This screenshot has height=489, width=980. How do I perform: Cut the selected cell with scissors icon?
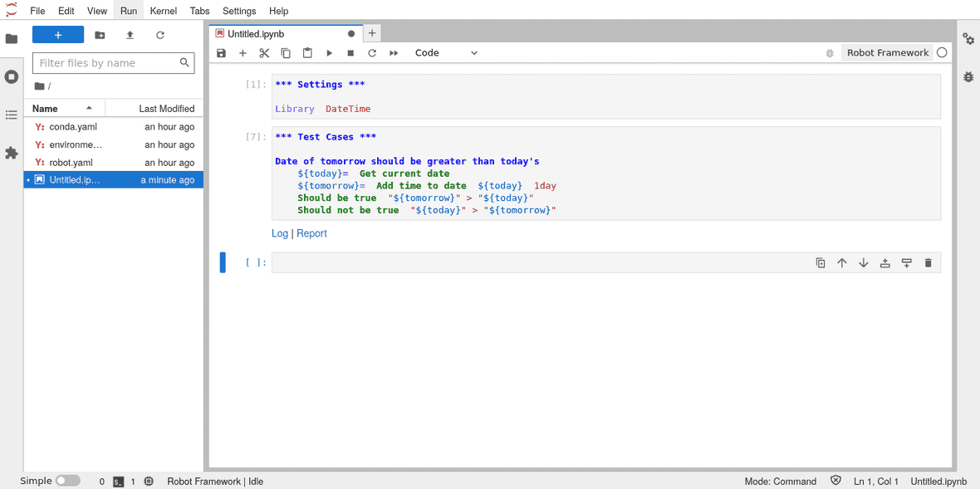tap(264, 53)
